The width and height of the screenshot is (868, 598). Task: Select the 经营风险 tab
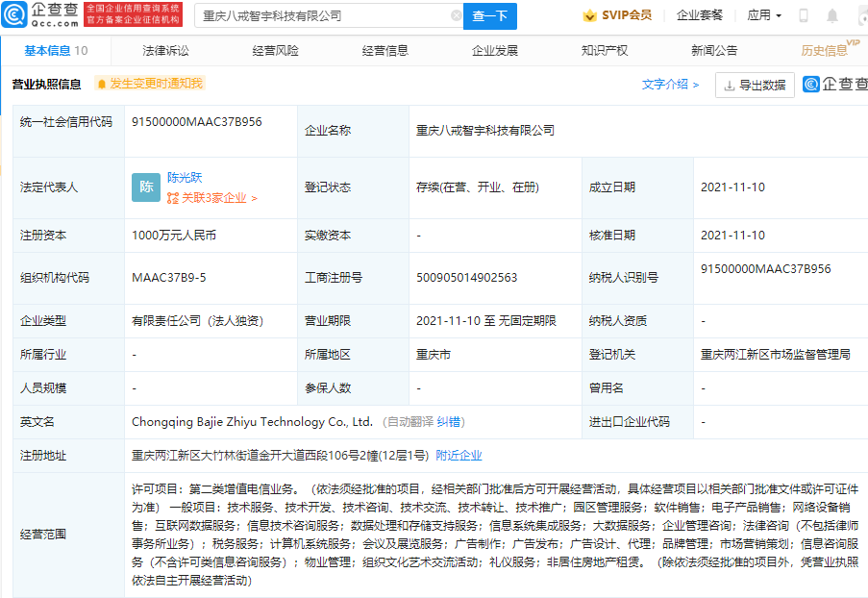click(x=275, y=51)
